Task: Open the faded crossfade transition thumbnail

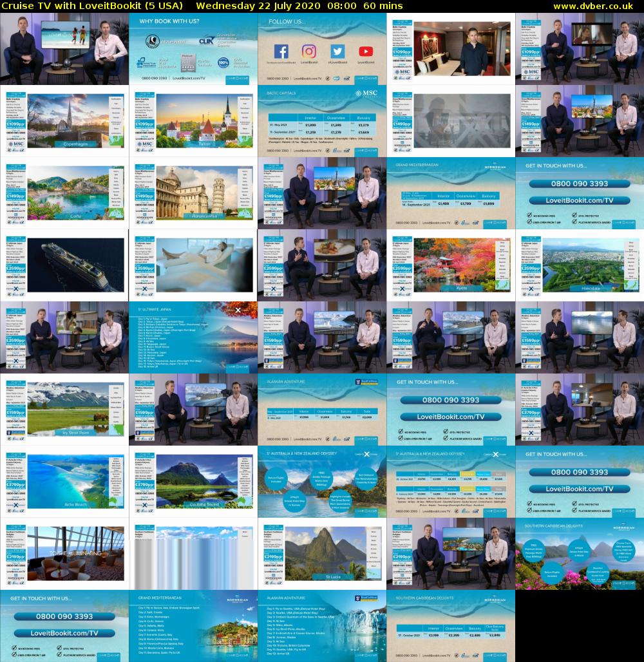Action: point(451,121)
